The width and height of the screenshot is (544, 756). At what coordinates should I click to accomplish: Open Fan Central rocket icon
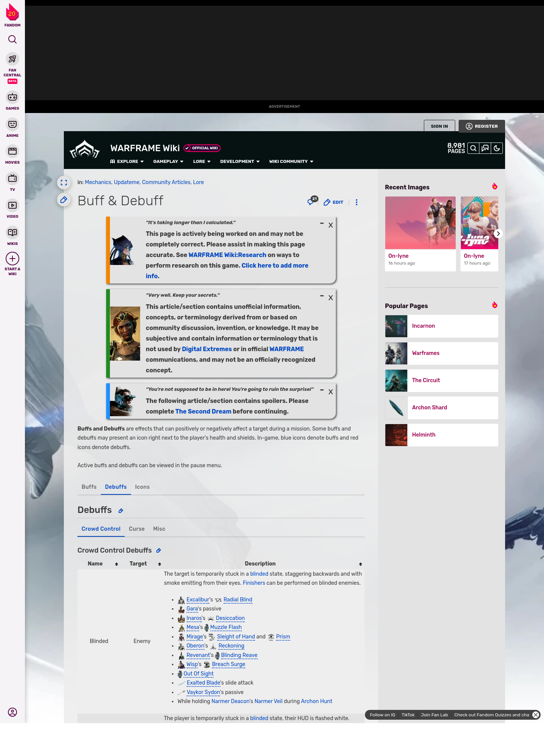pyautogui.click(x=12, y=59)
